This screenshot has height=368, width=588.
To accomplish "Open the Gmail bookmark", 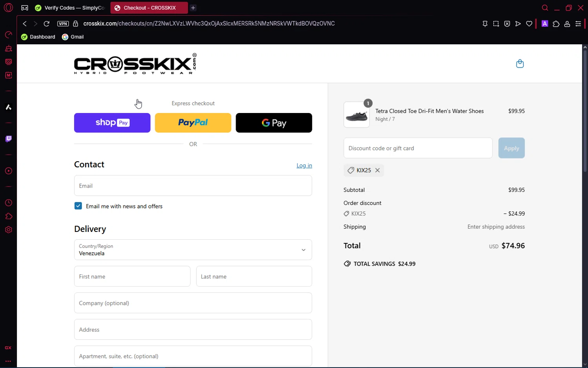I will [x=73, y=37].
